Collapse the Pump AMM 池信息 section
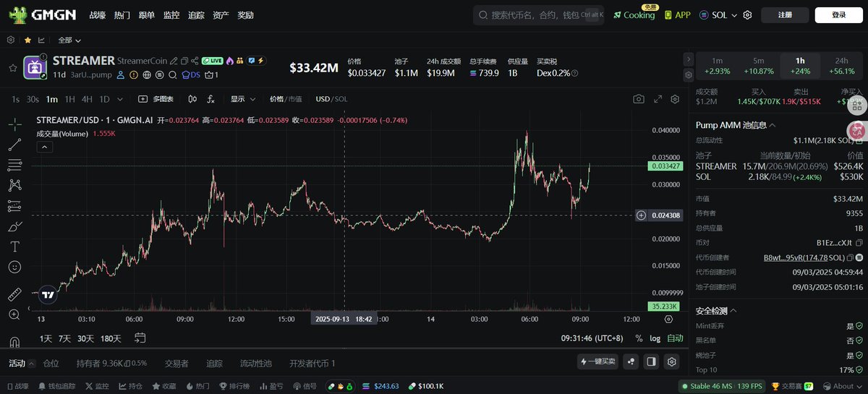This screenshot has height=394, width=868. point(773,125)
